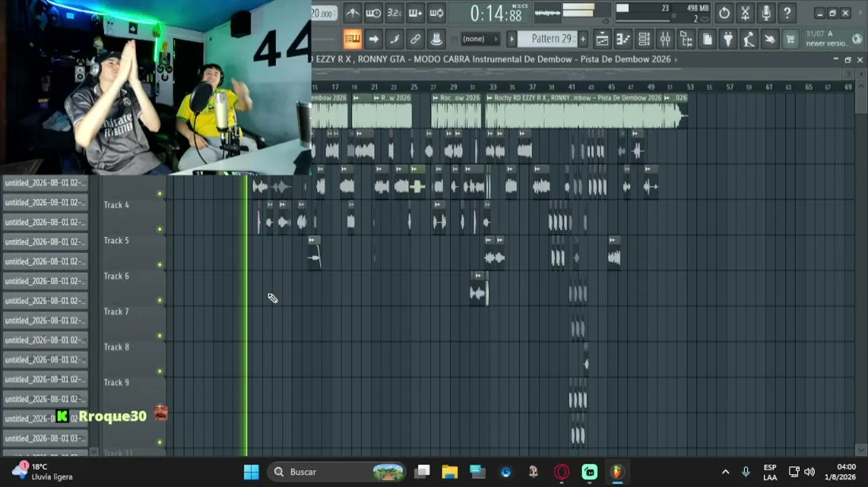
Task: Open the 'Pattern 29' pattern selector
Action: 549,39
